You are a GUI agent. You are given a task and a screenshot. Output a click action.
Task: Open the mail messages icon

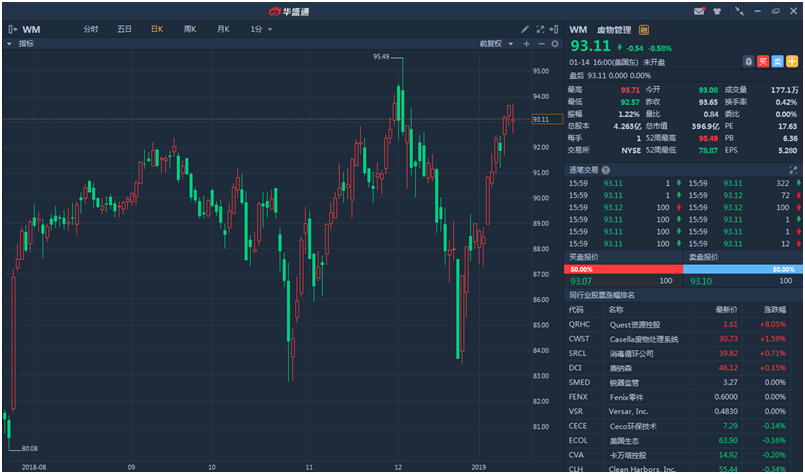699,11
